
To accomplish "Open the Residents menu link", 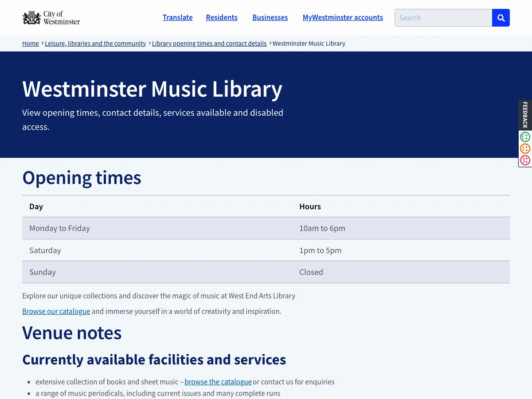I will click(222, 17).
